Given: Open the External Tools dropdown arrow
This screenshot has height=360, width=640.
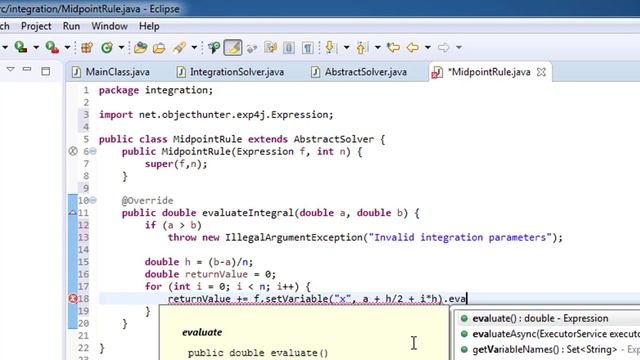Looking at the screenshot, I should [67, 48].
